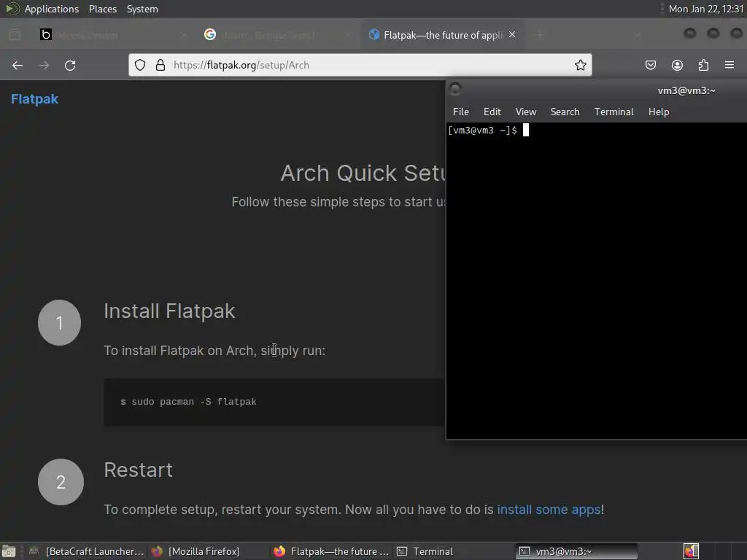
Task: Open the Terminal menu in terminal menubar
Action: coord(614,112)
